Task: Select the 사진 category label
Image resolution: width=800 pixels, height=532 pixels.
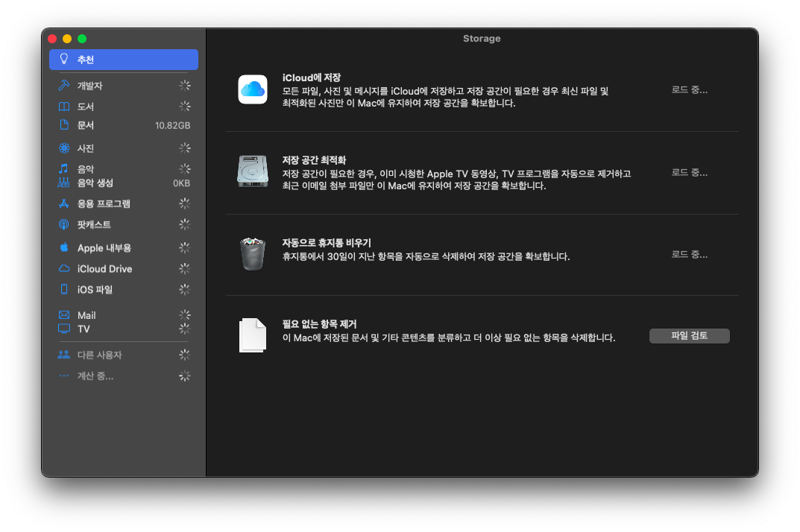Action: coord(85,148)
